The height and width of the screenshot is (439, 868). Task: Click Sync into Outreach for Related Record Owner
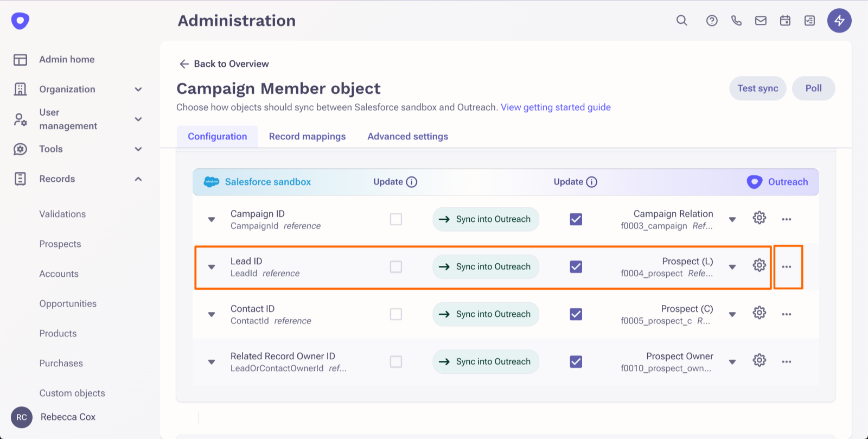[486, 361]
